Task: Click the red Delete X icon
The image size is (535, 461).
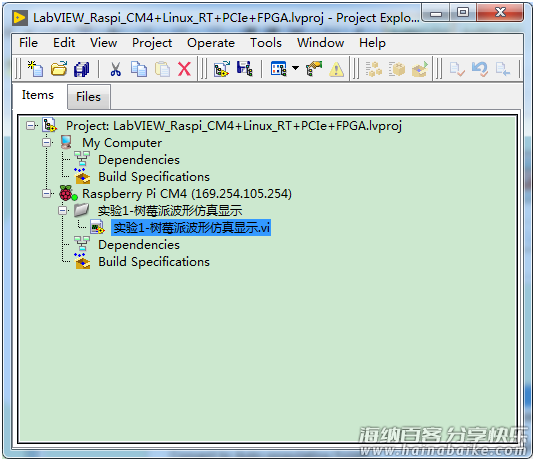Action: point(184,69)
